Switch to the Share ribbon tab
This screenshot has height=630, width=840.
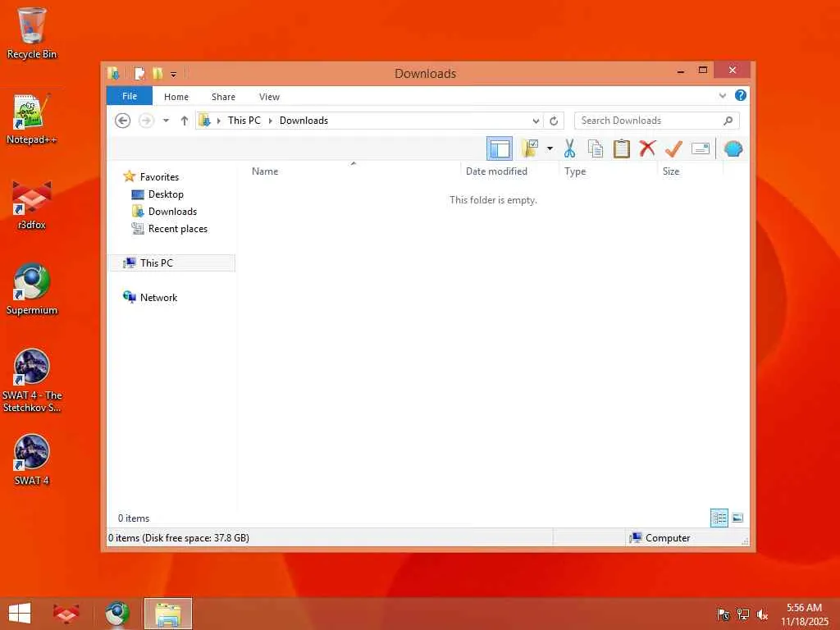point(223,97)
